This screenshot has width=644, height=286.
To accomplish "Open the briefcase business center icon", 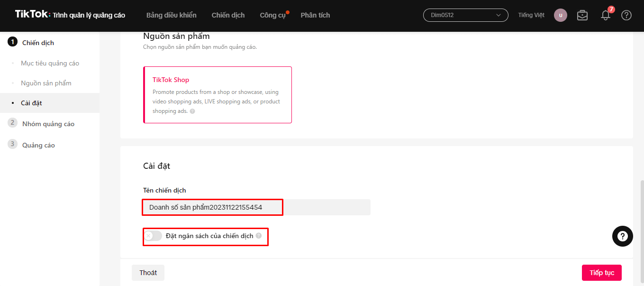I will (582, 15).
